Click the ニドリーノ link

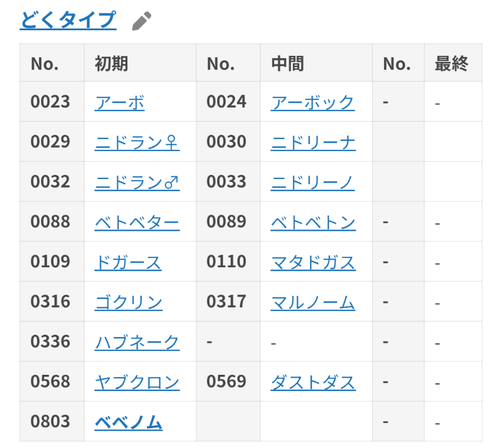click(313, 182)
